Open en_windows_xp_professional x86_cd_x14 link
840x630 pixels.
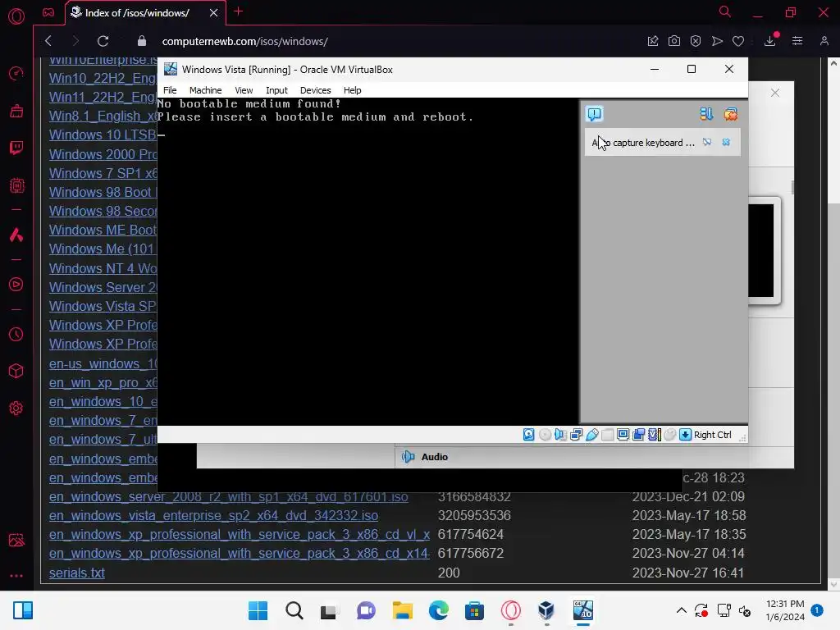[240, 554]
